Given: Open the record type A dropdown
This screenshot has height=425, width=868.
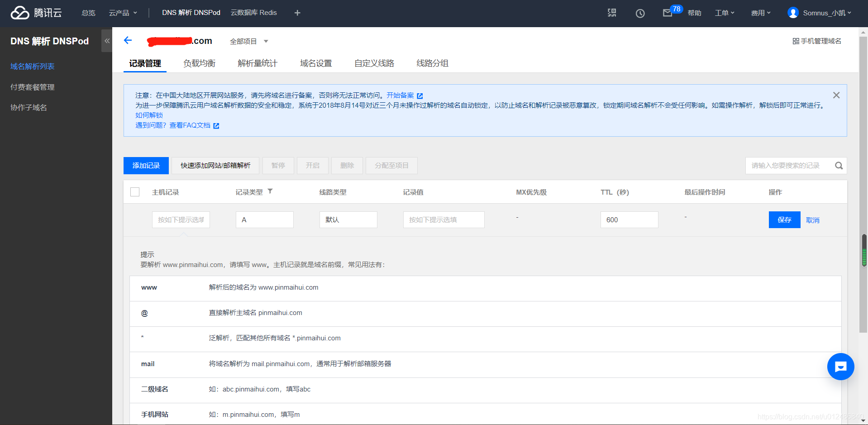Looking at the screenshot, I should coord(265,220).
